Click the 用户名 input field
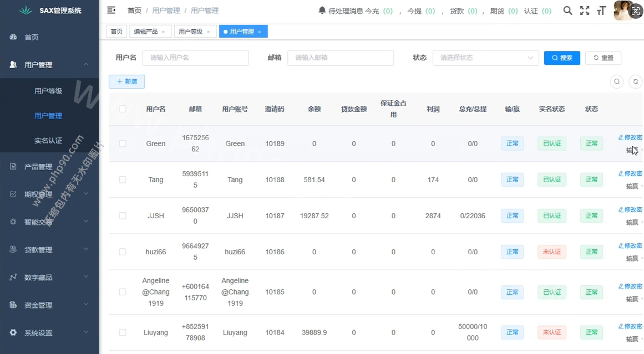Screen dimensions: 644x354 (195, 58)
